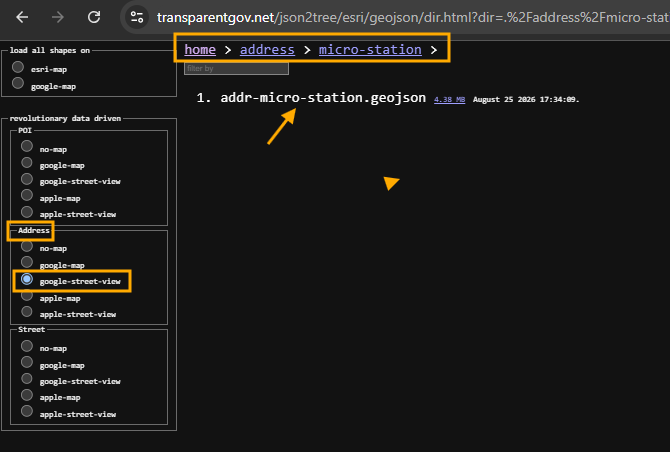Reload the page with the refresh icon
Viewport: 670px width, 452px height.
click(94, 17)
